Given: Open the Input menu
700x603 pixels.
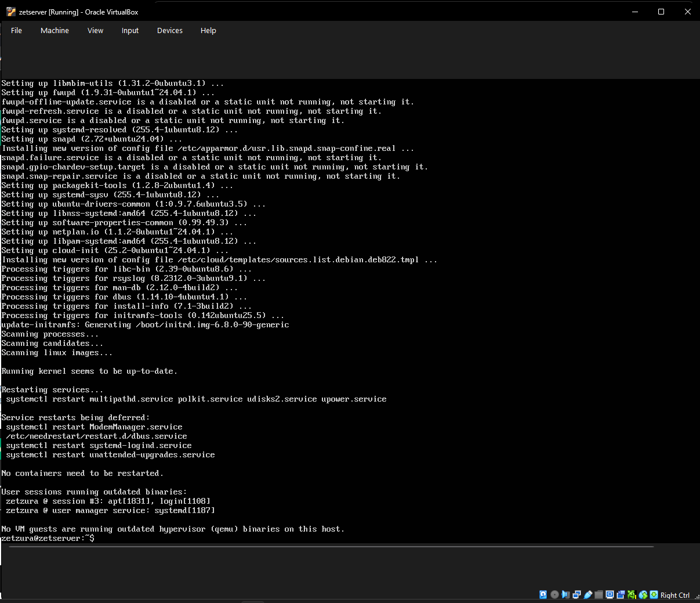Looking at the screenshot, I should click(x=130, y=31).
